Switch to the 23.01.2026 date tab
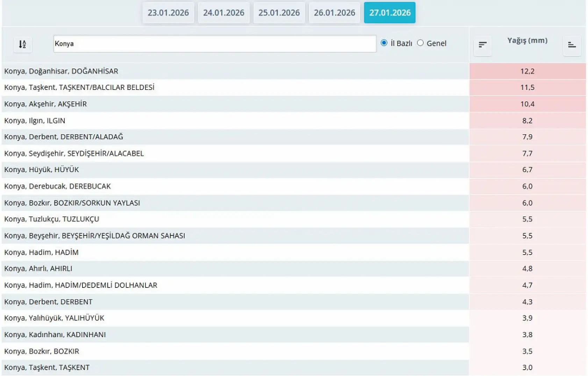This screenshot has width=588, height=376. [x=168, y=13]
